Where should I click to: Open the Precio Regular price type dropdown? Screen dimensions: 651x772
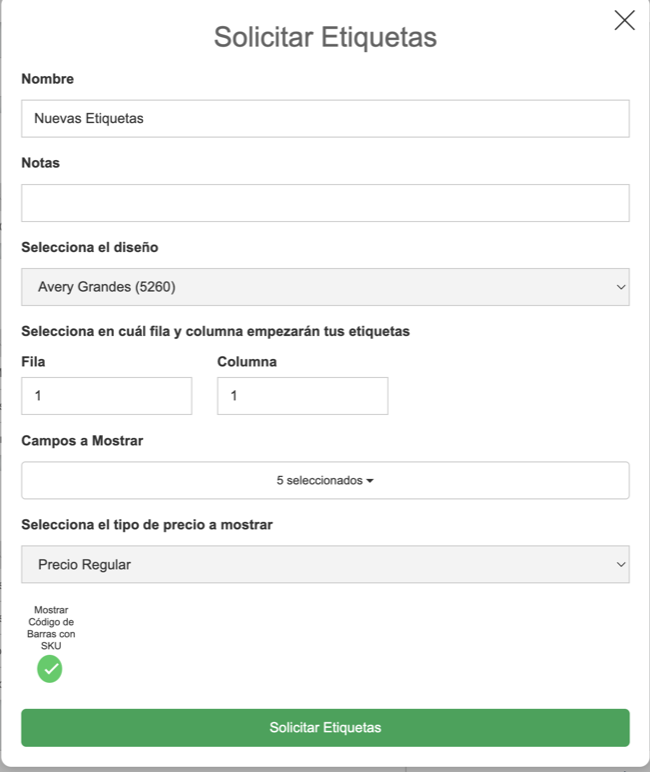click(325, 564)
